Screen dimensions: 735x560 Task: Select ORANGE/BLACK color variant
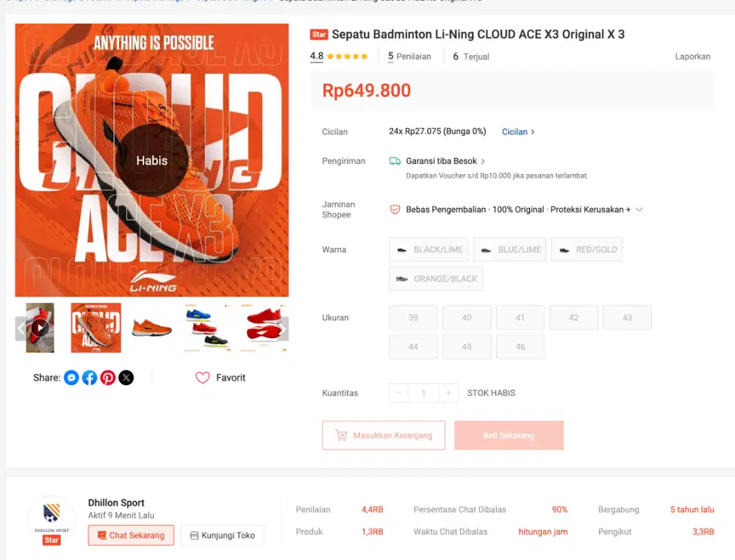click(435, 279)
